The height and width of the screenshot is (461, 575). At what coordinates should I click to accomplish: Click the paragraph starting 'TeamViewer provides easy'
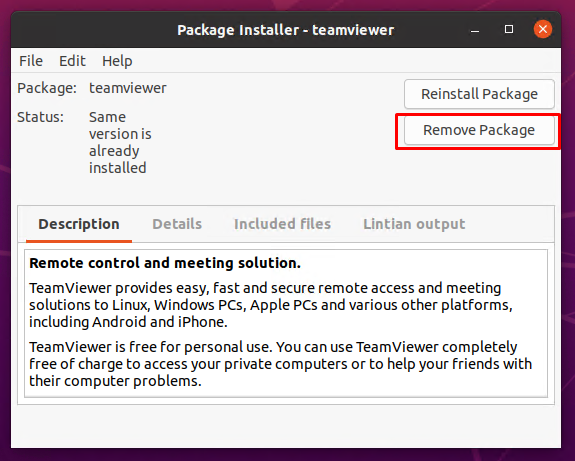271,305
